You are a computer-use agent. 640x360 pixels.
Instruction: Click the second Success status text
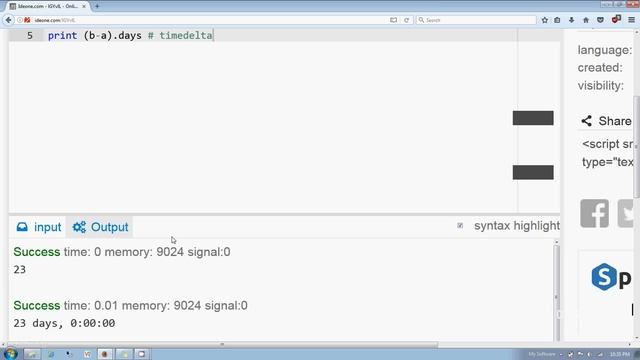coord(37,305)
